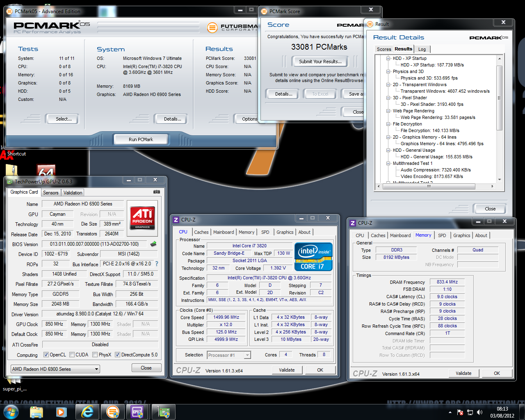Click CPU-Z memory window title icon
525x420 pixels.
coord(353,223)
